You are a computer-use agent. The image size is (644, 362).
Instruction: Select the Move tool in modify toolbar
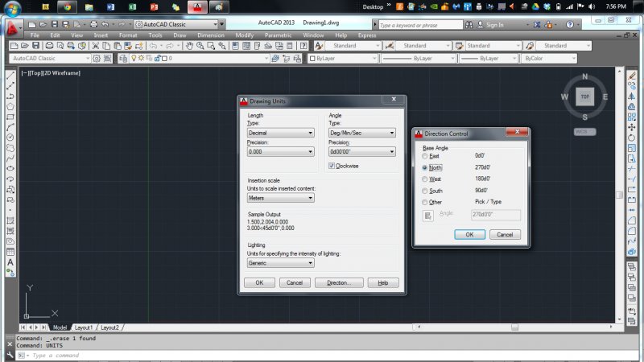pos(632,127)
